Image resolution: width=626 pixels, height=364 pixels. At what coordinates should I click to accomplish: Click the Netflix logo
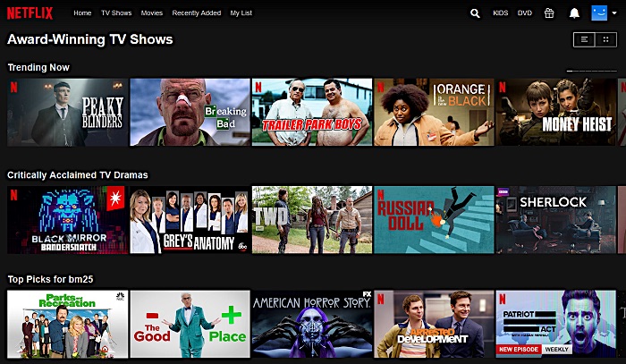pos(30,13)
